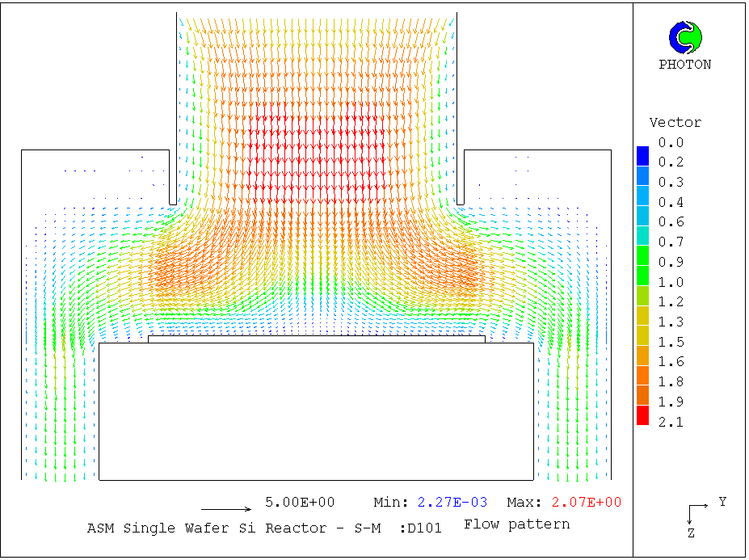Viewport: 749px width, 560px height.
Task: Click the legend value 0.0
Action: coord(671,142)
